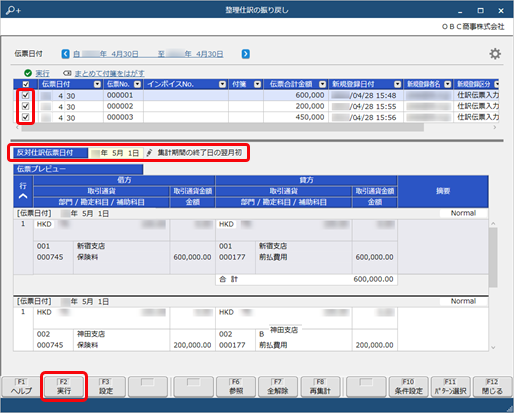This screenshot has width=514, height=413.
Task: Click the search-plus icon in title bar
Action: (x=13, y=10)
